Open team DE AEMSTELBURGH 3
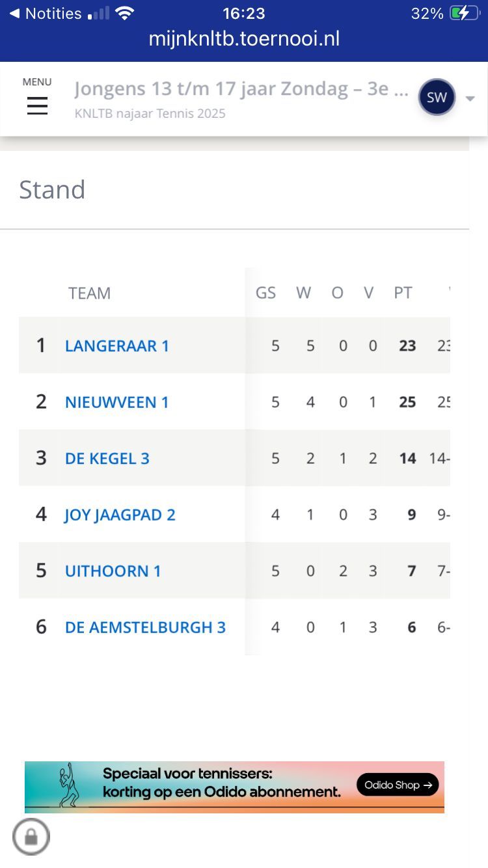 tap(145, 627)
